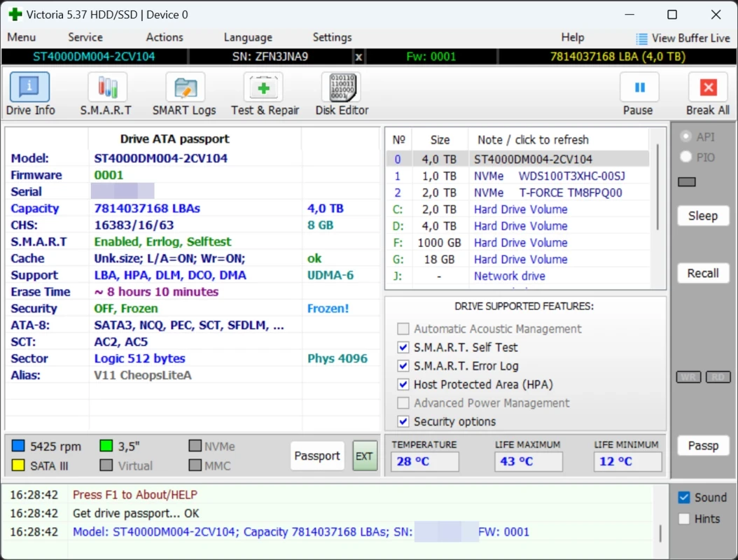Launch the Disk Editor

click(x=341, y=88)
